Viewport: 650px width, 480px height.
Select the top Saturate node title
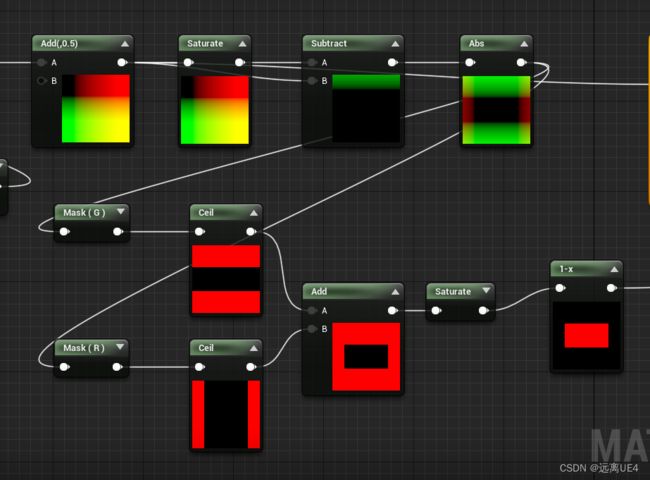(x=205, y=44)
